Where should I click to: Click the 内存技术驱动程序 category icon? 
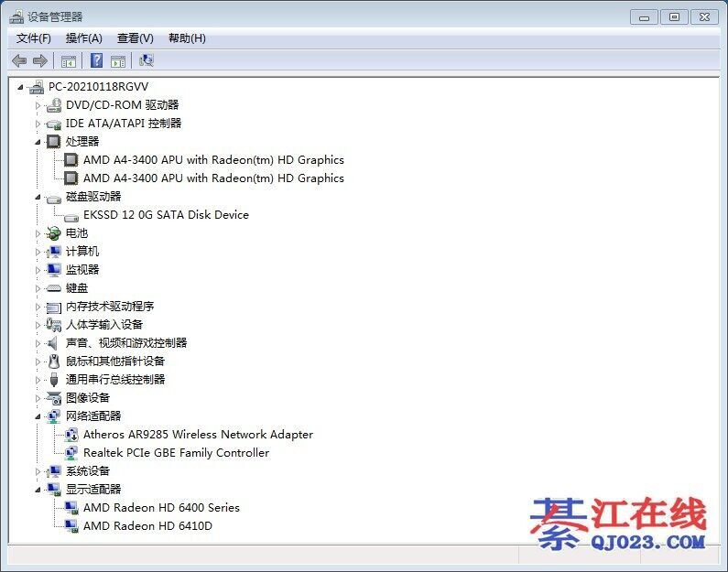[54, 307]
